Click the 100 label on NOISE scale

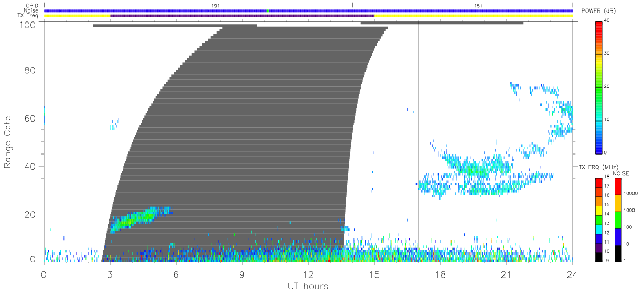627,227
